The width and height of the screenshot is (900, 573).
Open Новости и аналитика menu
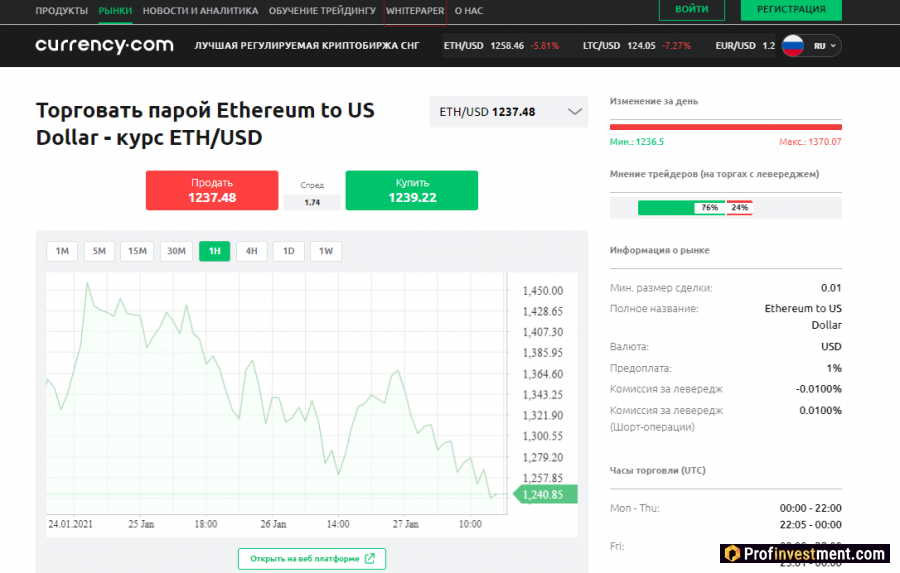200,10
